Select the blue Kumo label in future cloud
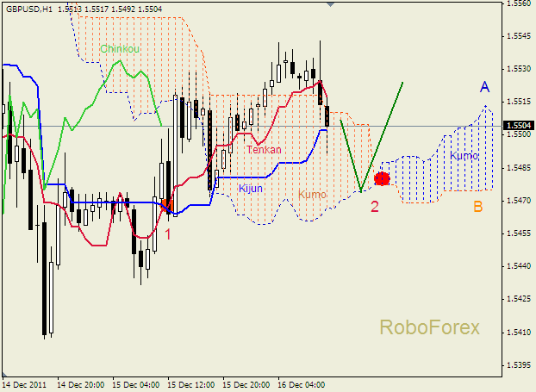This screenshot has height=392, width=536. coord(464,156)
